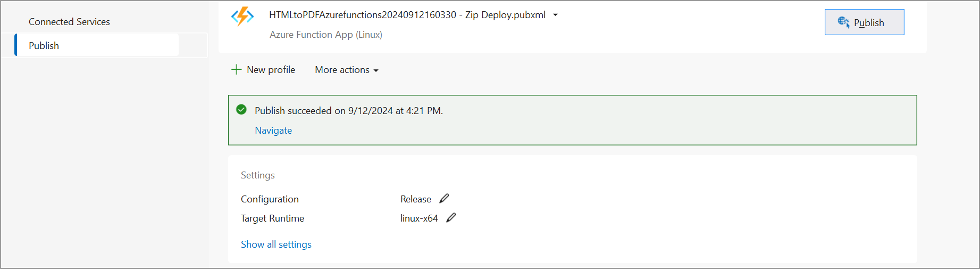Click the Release configuration value
Image resolution: width=980 pixels, height=269 pixels.
pos(415,199)
